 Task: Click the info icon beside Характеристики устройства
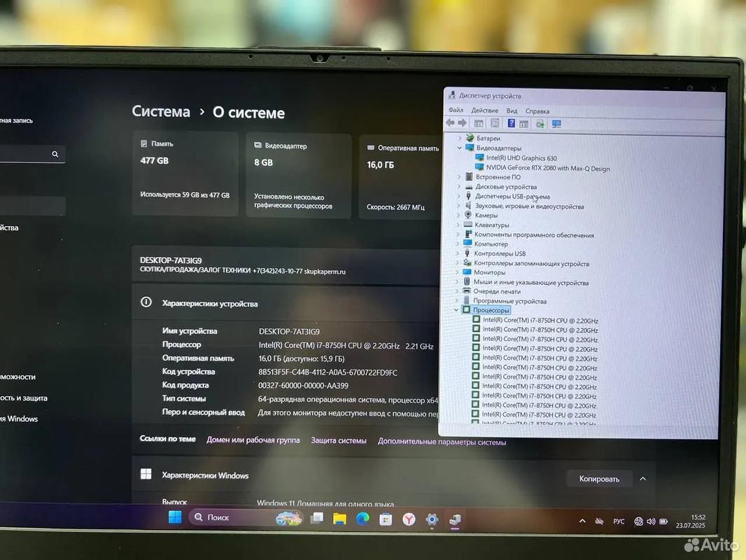tap(146, 302)
